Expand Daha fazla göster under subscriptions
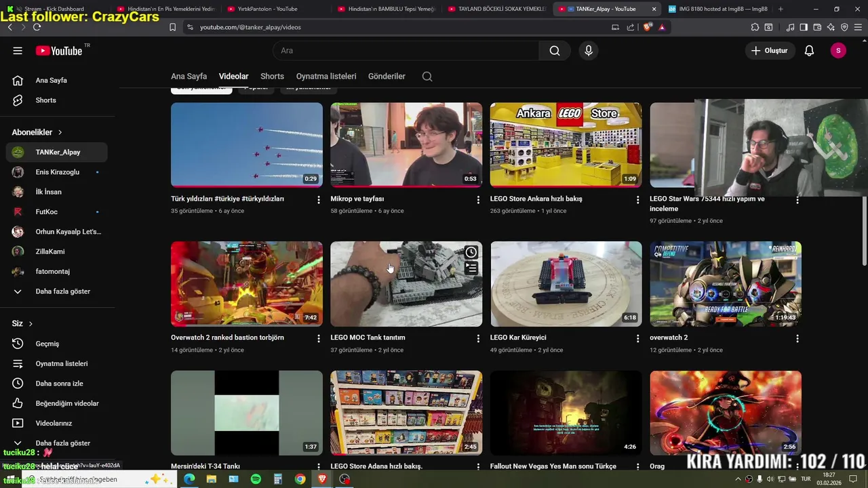 click(x=57, y=291)
